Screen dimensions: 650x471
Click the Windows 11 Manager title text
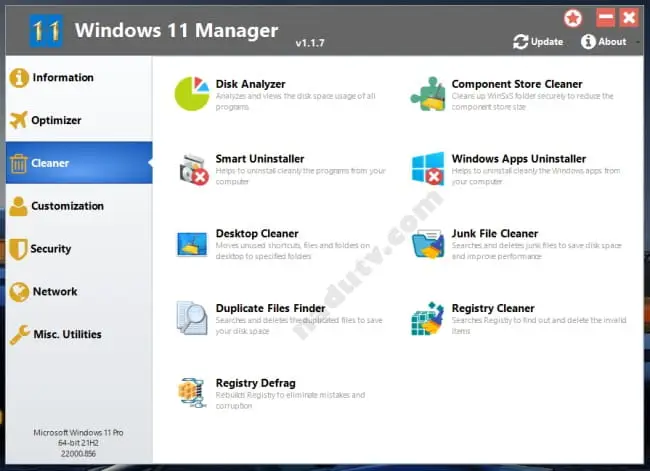click(x=177, y=30)
